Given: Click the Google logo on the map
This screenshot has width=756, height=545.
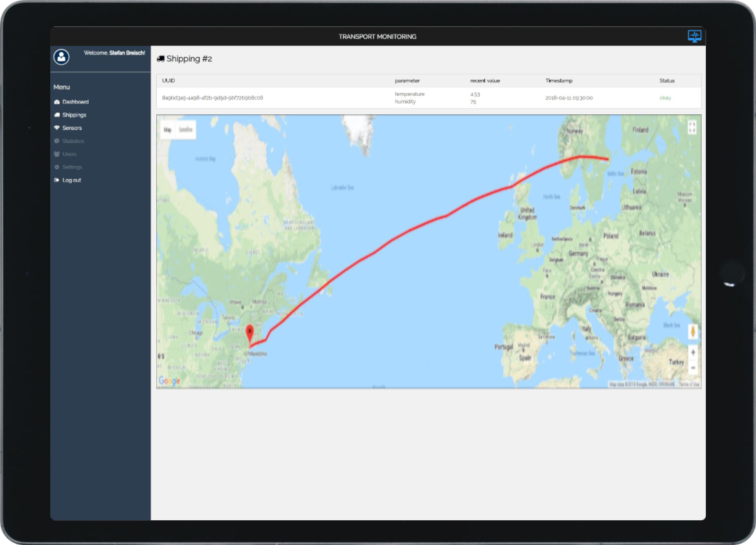Looking at the screenshot, I should [x=169, y=381].
